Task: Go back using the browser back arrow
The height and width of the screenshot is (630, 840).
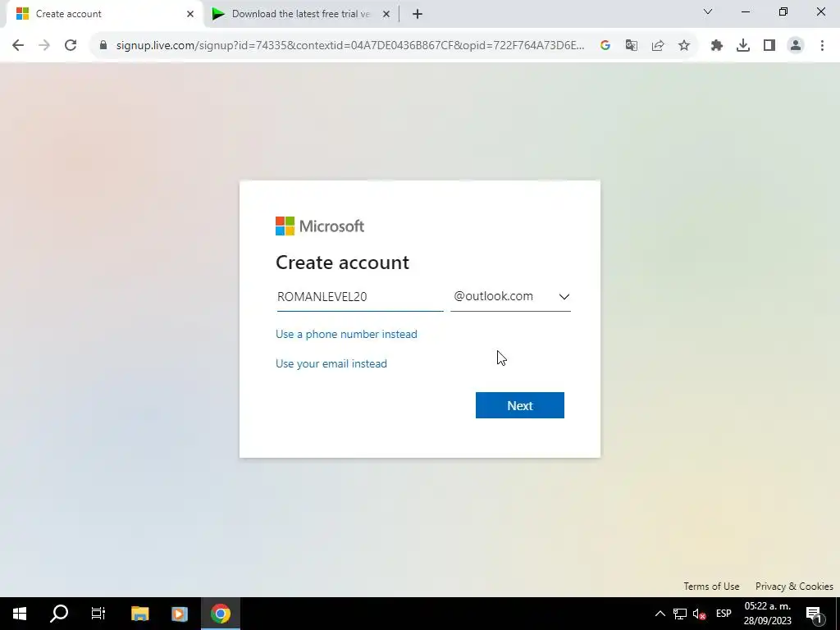Action: [x=18, y=46]
